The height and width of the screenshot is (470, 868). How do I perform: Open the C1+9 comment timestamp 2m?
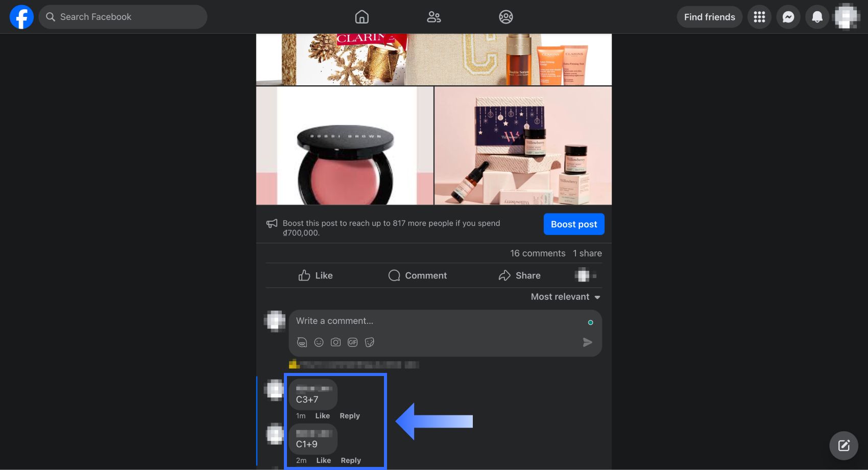click(301, 460)
